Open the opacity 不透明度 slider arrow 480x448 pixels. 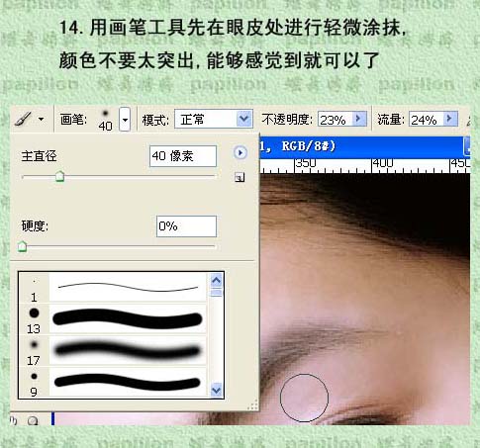pos(359,119)
